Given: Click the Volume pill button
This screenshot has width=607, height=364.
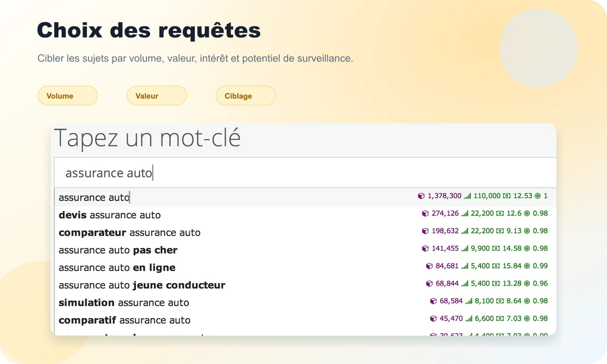Looking at the screenshot, I should [68, 96].
